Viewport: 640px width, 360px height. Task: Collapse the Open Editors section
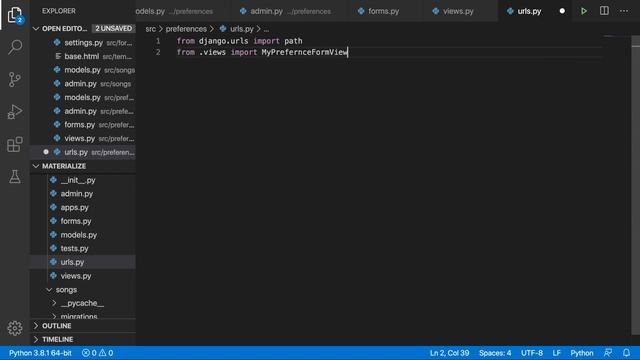pyautogui.click(x=36, y=29)
